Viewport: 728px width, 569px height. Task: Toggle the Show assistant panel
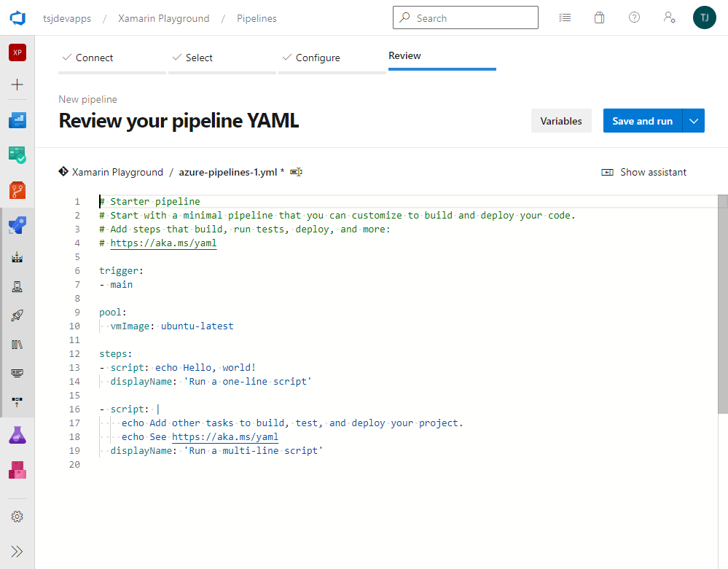644,173
